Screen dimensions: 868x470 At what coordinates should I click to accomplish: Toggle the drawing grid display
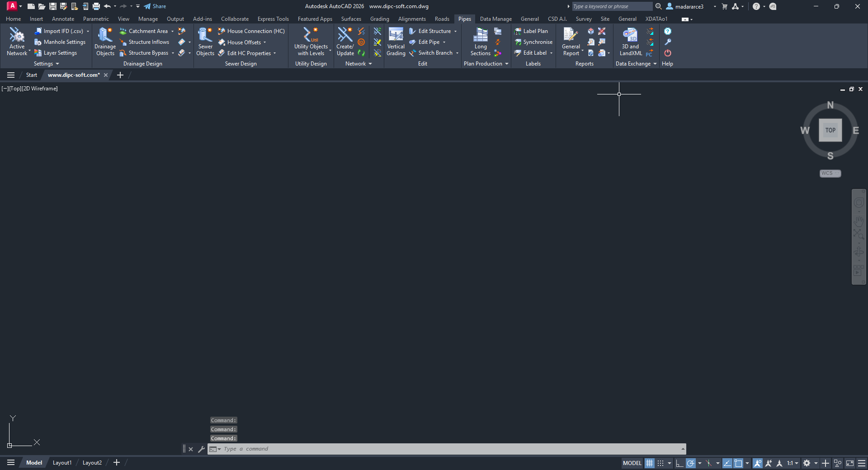point(650,463)
